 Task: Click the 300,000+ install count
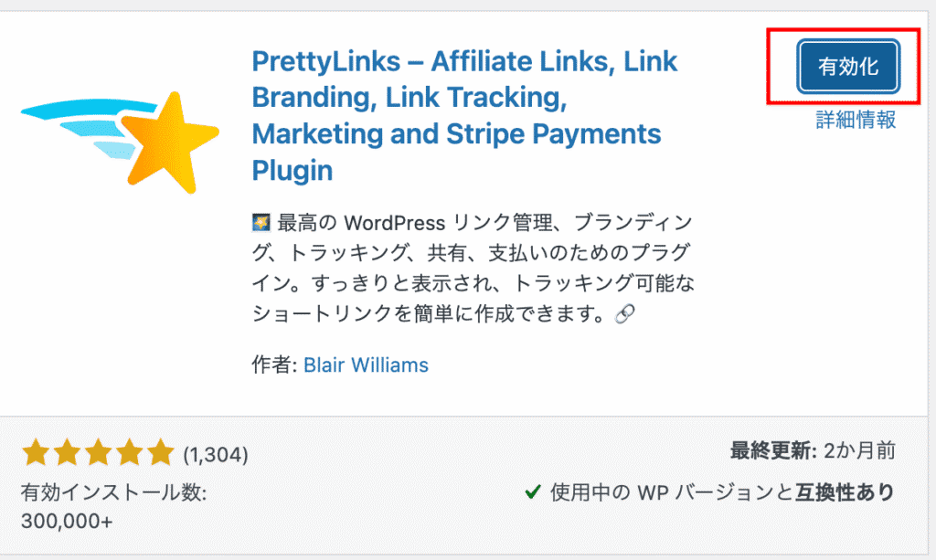(x=67, y=523)
